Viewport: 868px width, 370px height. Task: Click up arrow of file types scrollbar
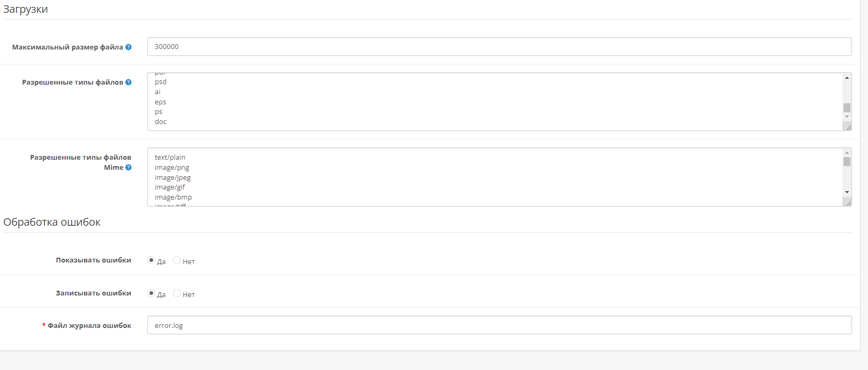pos(847,78)
